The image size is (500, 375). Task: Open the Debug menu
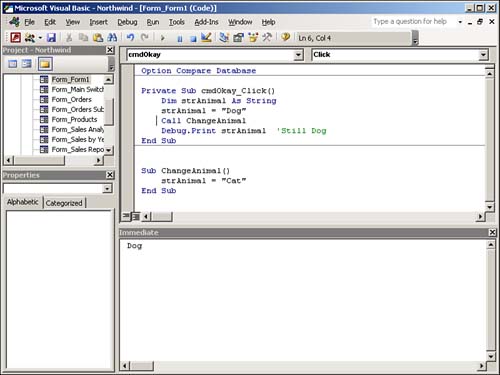tap(127, 22)
